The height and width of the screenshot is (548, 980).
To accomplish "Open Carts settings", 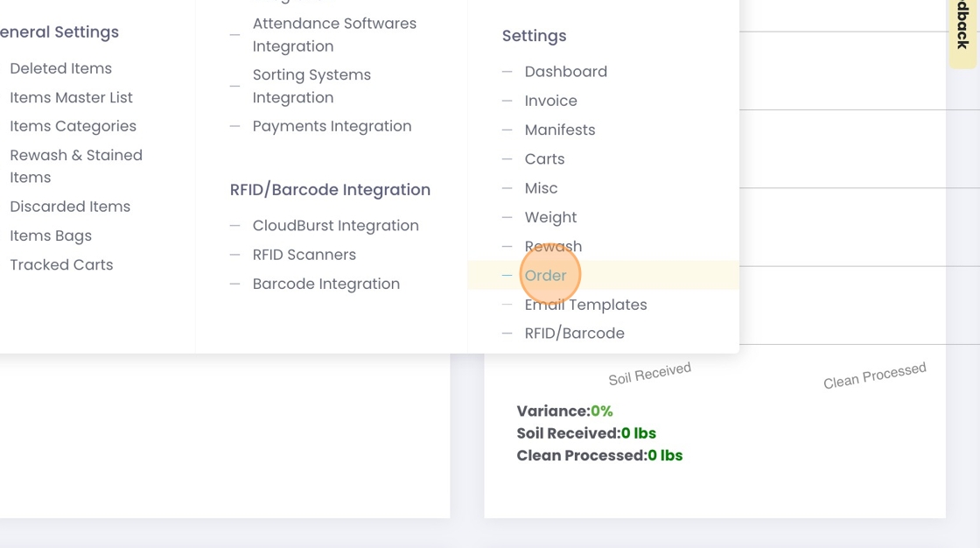I will click(544, 158).
